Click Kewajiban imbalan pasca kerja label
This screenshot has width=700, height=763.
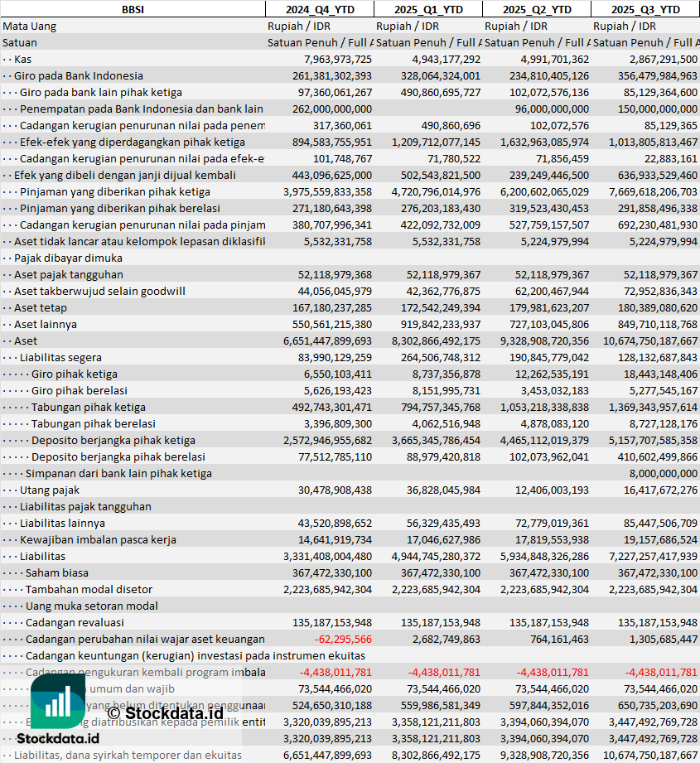coord(98,539)
